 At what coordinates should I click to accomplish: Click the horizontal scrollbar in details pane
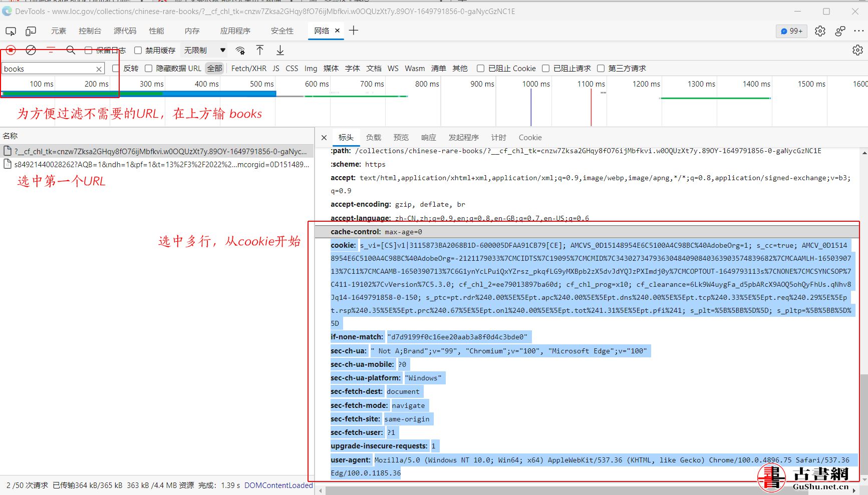566,491
